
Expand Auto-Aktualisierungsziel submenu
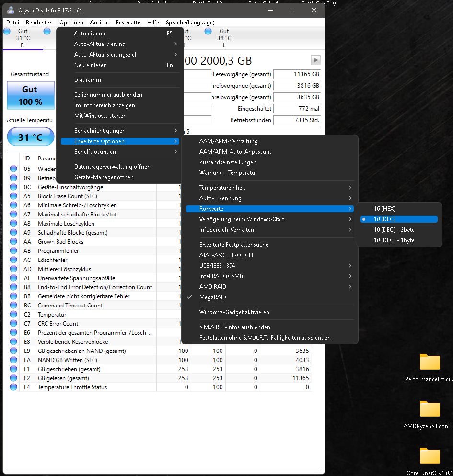(x=120, y=54)
